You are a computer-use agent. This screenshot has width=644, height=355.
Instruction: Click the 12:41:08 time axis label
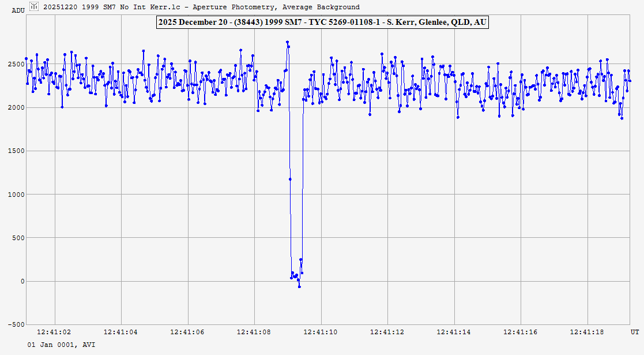tap(254, 332)
